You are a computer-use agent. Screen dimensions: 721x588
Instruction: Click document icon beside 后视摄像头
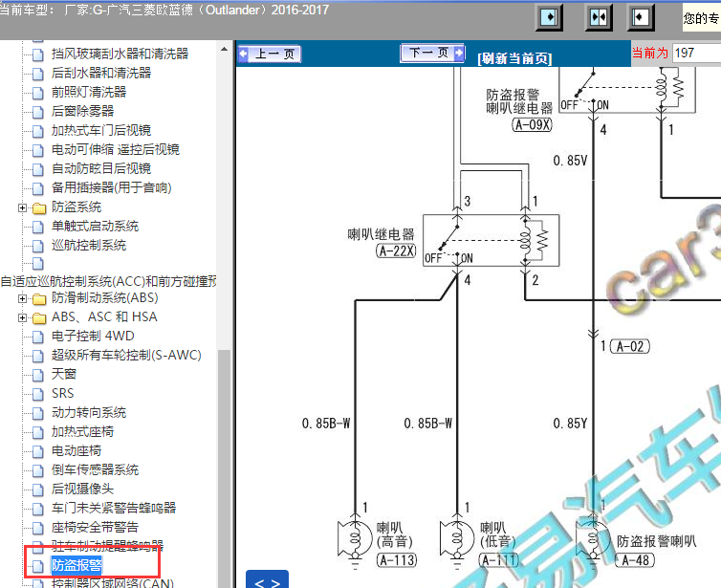pos(38,490)
